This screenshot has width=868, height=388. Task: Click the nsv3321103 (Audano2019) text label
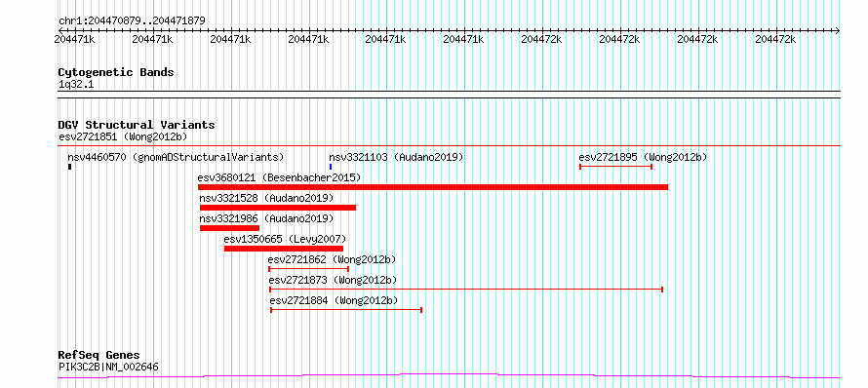tap(396, 157)
